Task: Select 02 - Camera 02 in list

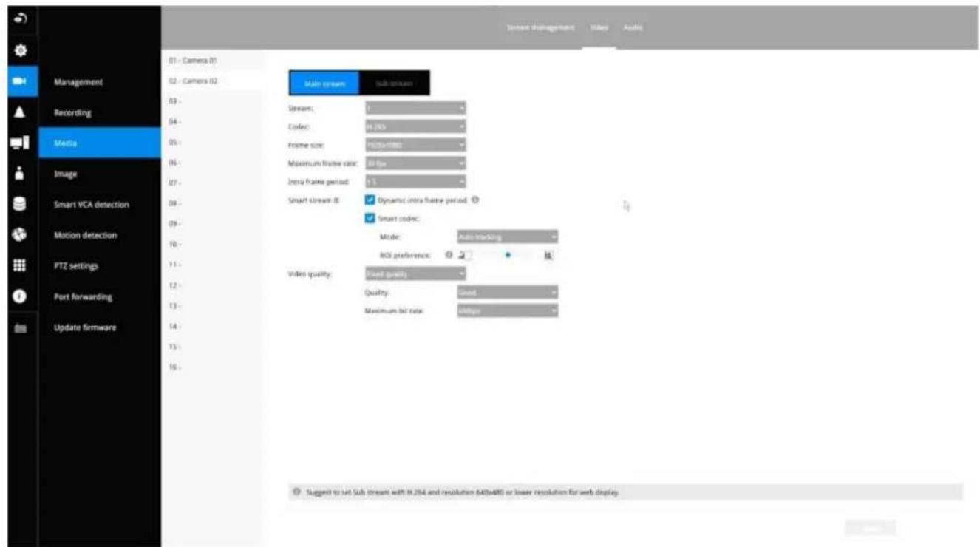Action: 211,80
